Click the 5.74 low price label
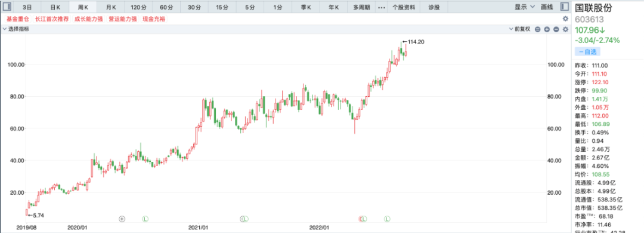This screenshot has height=233, width=644. pos(38,215)
